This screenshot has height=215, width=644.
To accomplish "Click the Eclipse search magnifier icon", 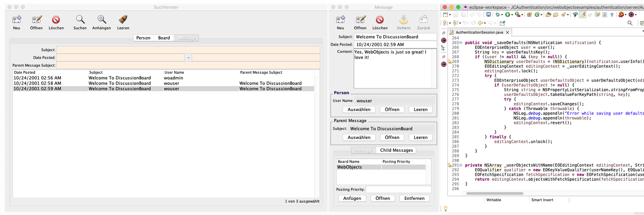I will tap(630, 23).
